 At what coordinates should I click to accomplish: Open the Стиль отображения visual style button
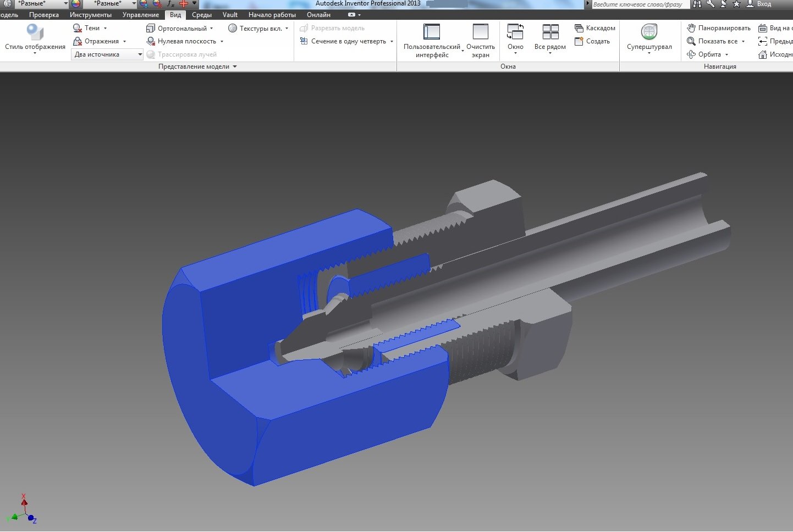(x=35, y=37)
